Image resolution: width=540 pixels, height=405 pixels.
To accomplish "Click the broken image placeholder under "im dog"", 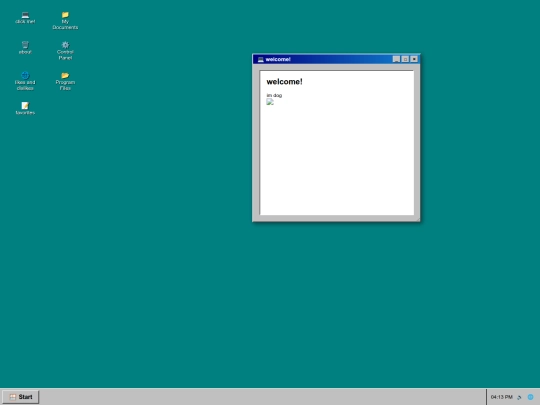I will [x=270, y=102].
